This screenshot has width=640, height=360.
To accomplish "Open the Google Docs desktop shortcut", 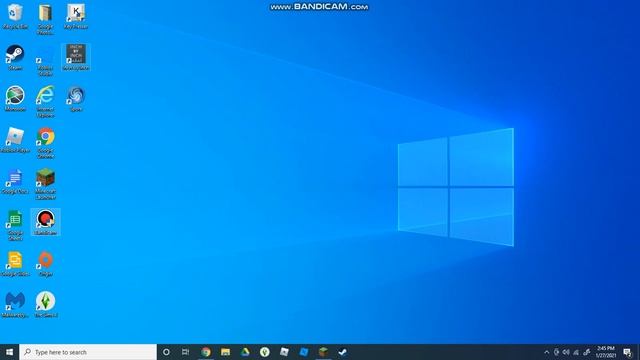I will pyautogui.click(x=15, y=181).
